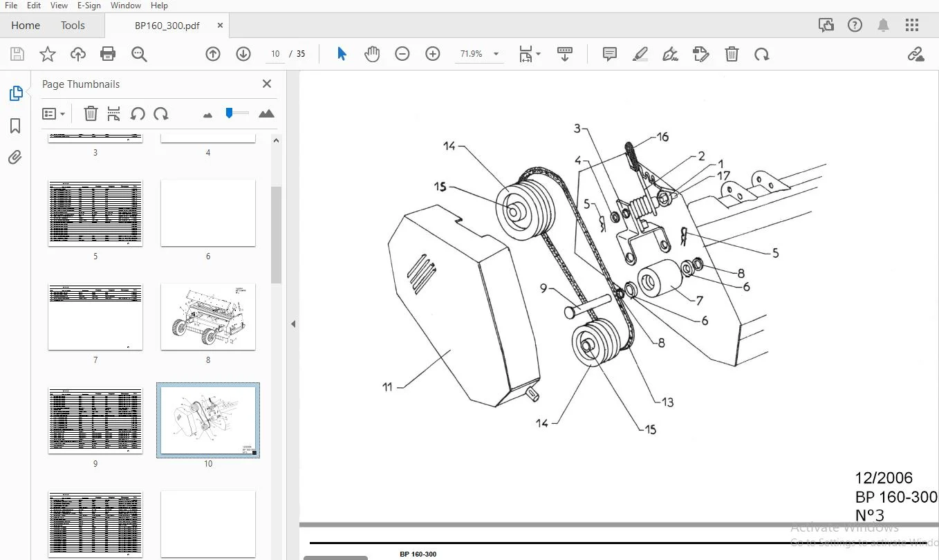Click the page number input field
The image size is (939, 560).
275,54
